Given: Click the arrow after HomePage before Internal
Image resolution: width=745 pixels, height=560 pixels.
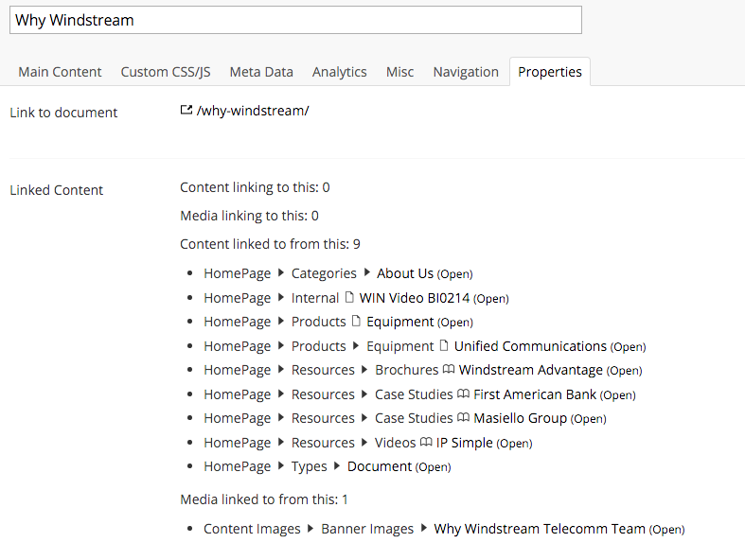Looking at the screenshot, I should (x=281, y=297).
